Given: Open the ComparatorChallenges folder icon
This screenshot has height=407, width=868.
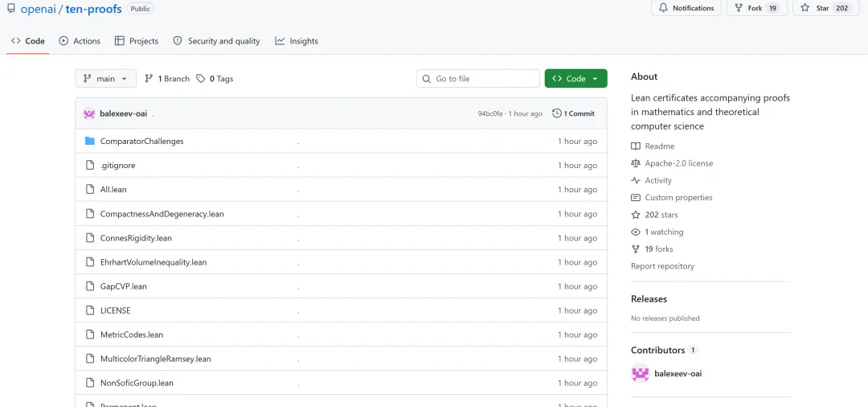Looking at the screenshot, I should [x=90, y=142].
